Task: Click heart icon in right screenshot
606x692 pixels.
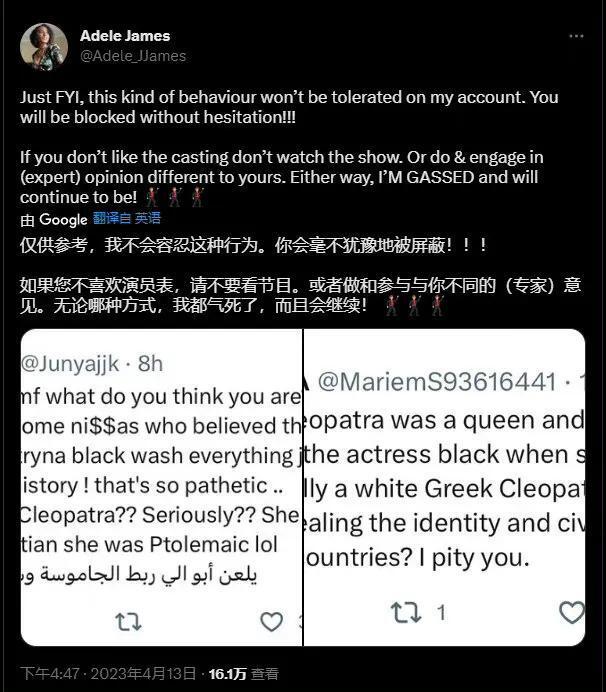Action: [x=572, y=613]
